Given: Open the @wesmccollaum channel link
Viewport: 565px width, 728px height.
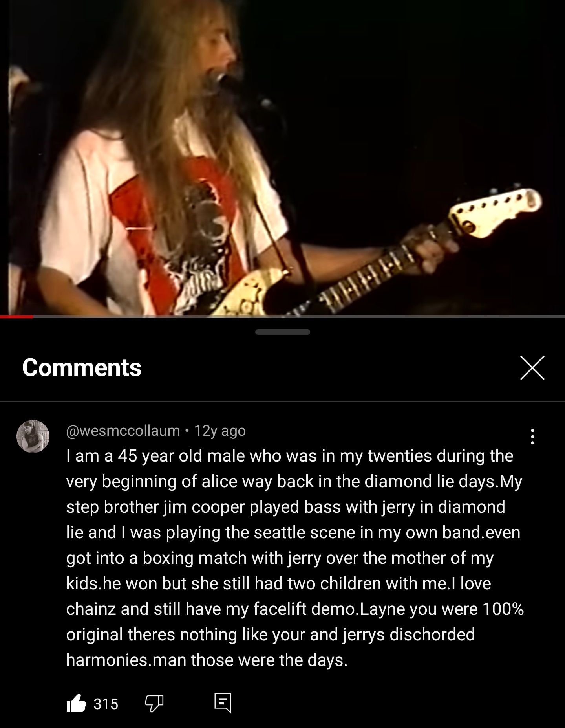Looking at the screenshot, I should pyautogui.click(x=123, y=431).
